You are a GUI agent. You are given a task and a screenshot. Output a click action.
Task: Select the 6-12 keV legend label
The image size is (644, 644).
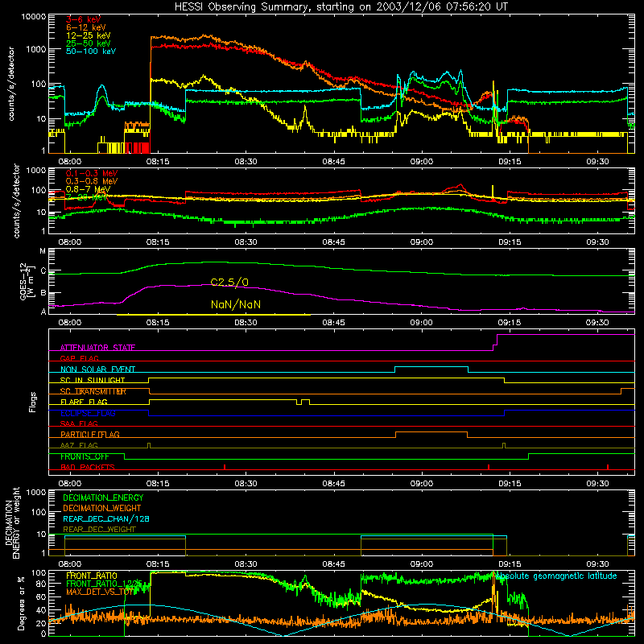pyautogui.click(x=86, y=27)
